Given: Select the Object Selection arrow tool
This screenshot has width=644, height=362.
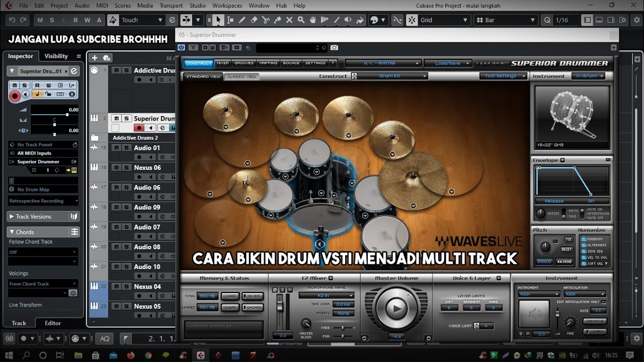Looking at the screenshot, I should 218,20.
